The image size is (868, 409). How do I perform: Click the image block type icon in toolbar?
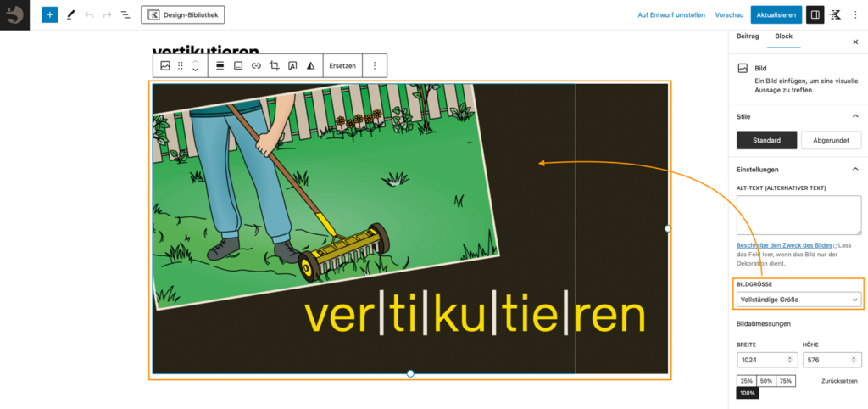click(165, 65)
